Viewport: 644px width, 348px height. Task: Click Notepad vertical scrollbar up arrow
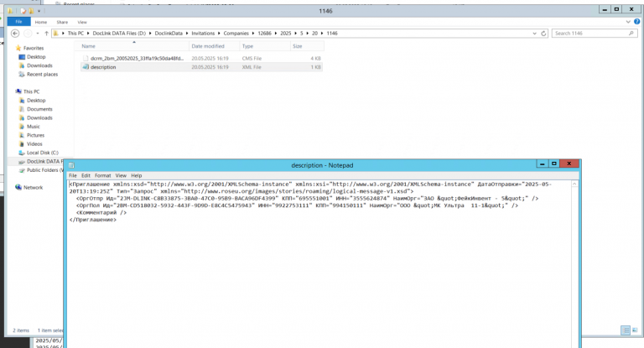(574, 184)
